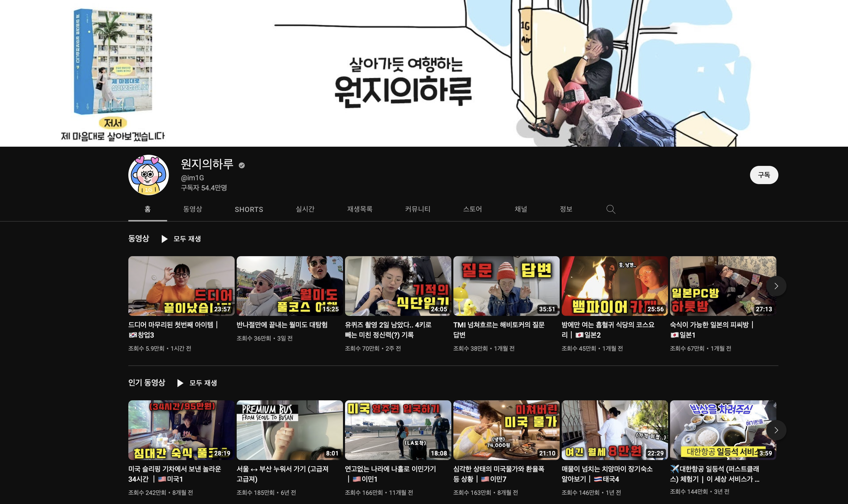
Task: Open the SHORTS tab
Action: [249, 209]
